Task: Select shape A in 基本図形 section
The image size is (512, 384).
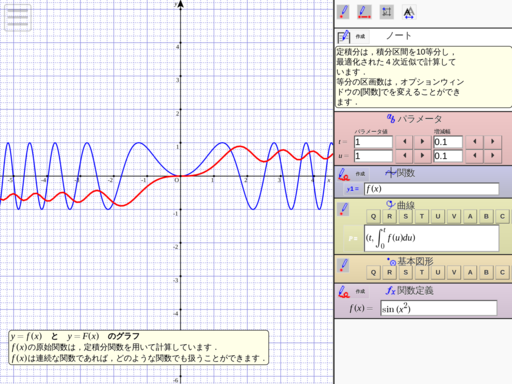Action: 470,272
